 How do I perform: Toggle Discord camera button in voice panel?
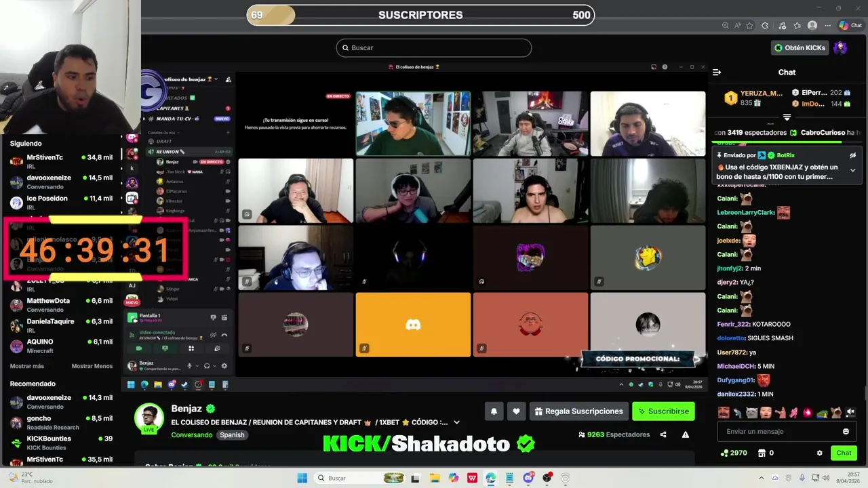pyautogui.click(x=139, y=348)
